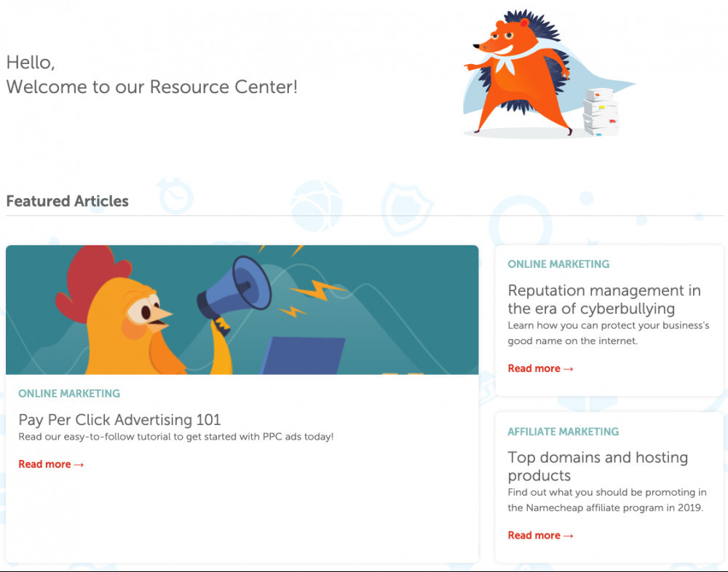Viewport: 728px width, 572px height.
Task: Click the Namecheap affiliate program description text
Action: click(x=607, y=499)
